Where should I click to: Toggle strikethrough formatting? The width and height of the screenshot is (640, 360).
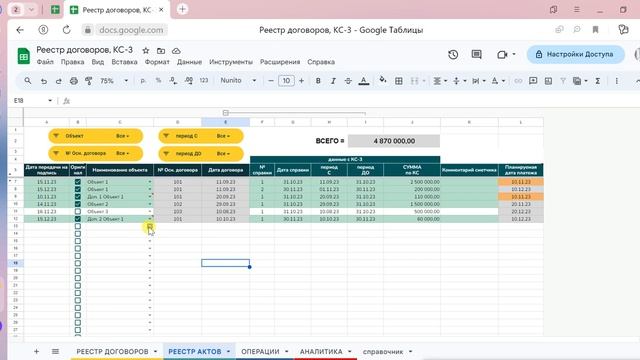coord(348,81)
